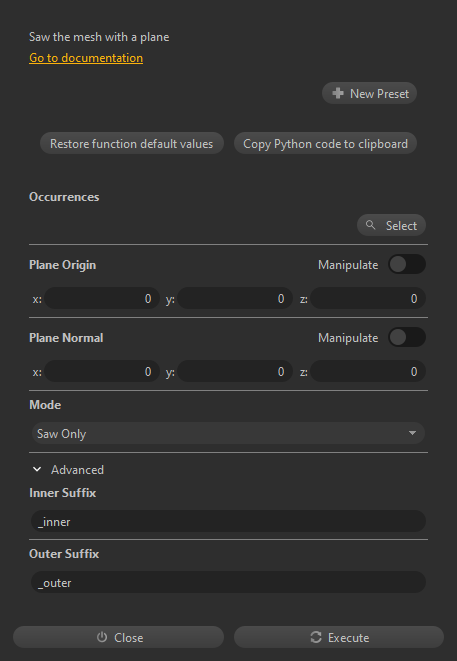Click Copy Python code to clipboard
Screen dimensions: 457x661
pyautogui.click(x=325, y=143)
